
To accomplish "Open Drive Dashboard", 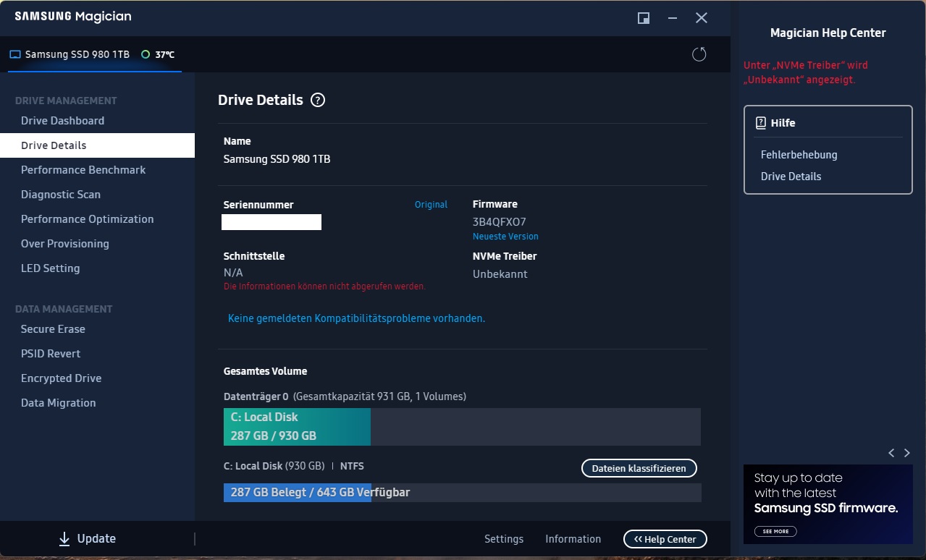I will point(62,121).
